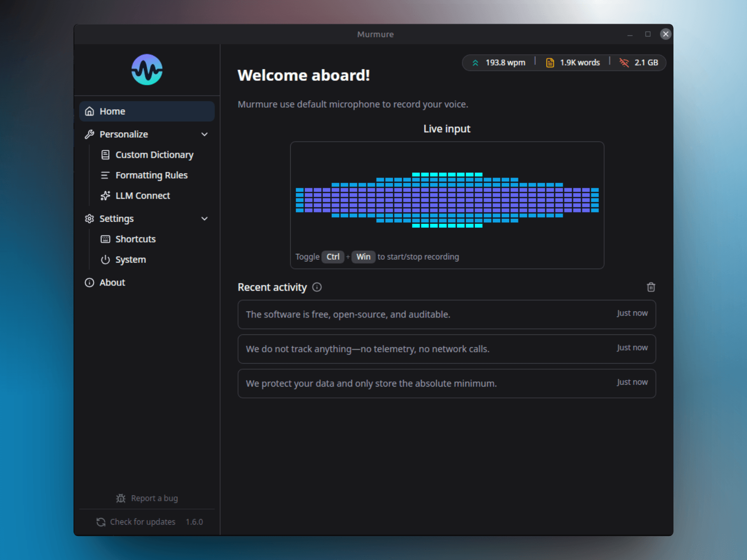
Task: Open the Custom Dictionary page
Action: point(154,155)
